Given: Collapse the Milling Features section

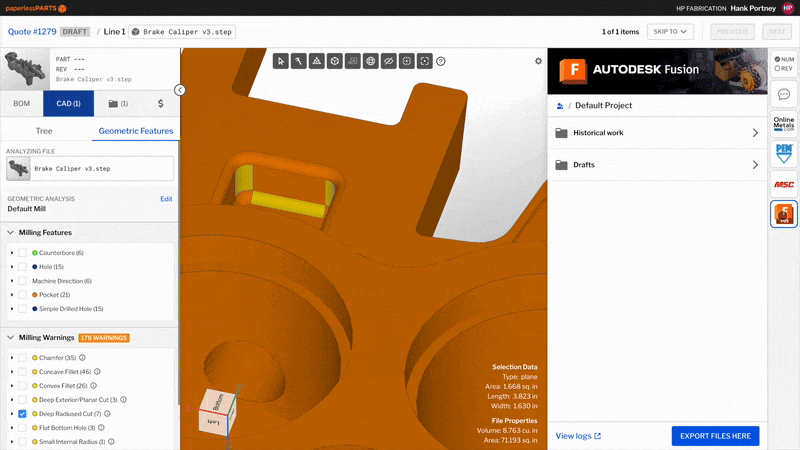Looking at the screenshot, I should pos(10,232).
